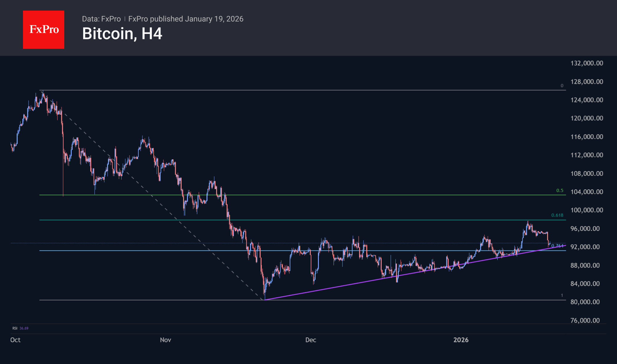Click the RSI 36.69 indicator label
This screenshot has height=364, width=617.
point(20,328)
